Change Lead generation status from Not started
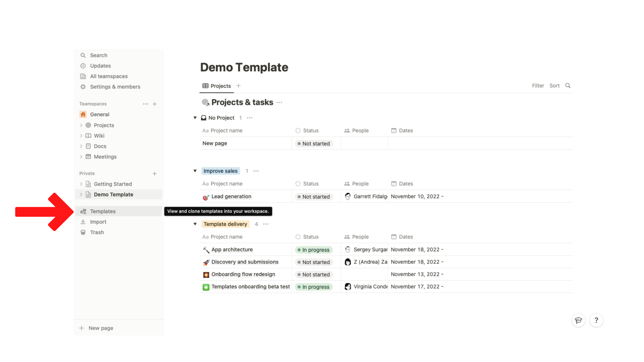644x362 pixels. click(x=313, y=196)
